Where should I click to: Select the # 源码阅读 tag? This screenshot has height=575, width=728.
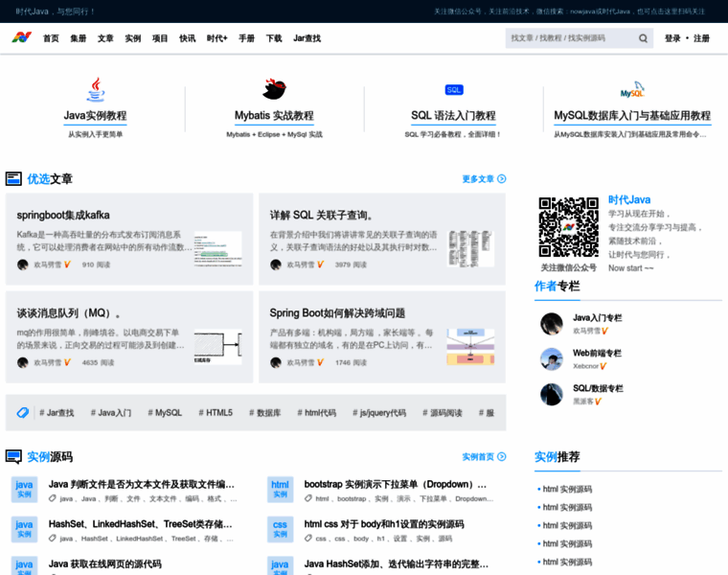(443, 412)
